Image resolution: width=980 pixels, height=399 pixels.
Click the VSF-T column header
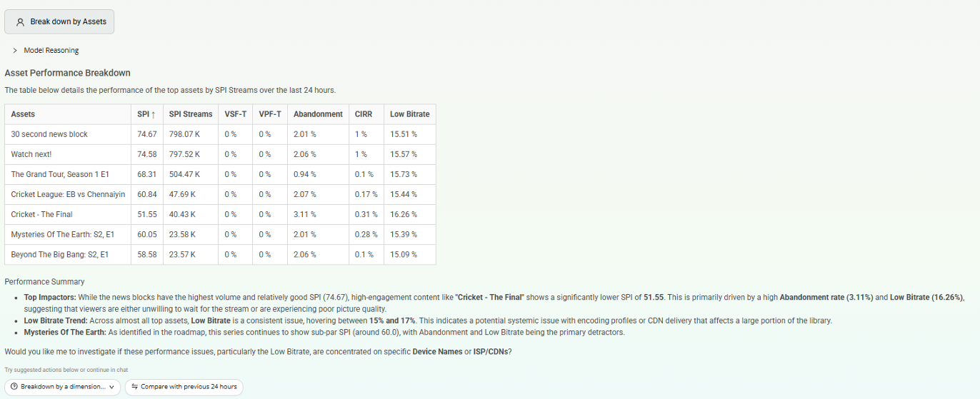pyautogui.click(x=236, y=114)
